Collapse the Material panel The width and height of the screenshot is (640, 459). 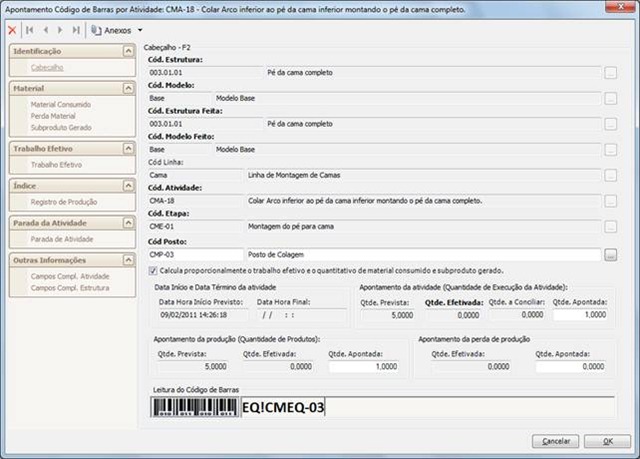(128, 88)
